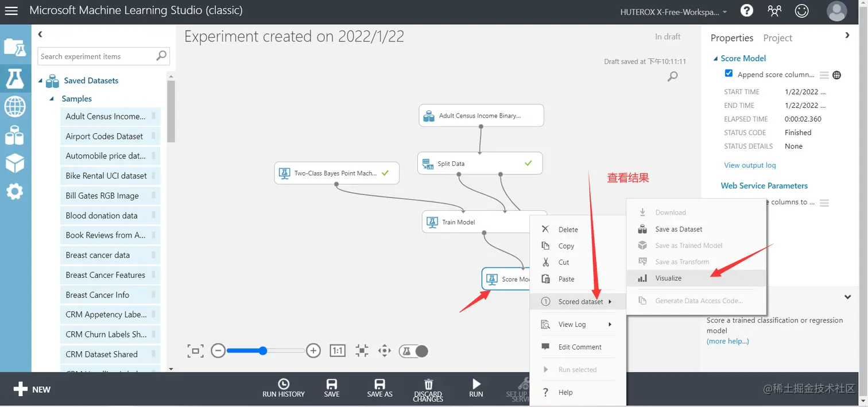The height and width of the screenshot is (407, 868).
Task: Select Bike Rental UCI dataset item
Action: point(110,176)
